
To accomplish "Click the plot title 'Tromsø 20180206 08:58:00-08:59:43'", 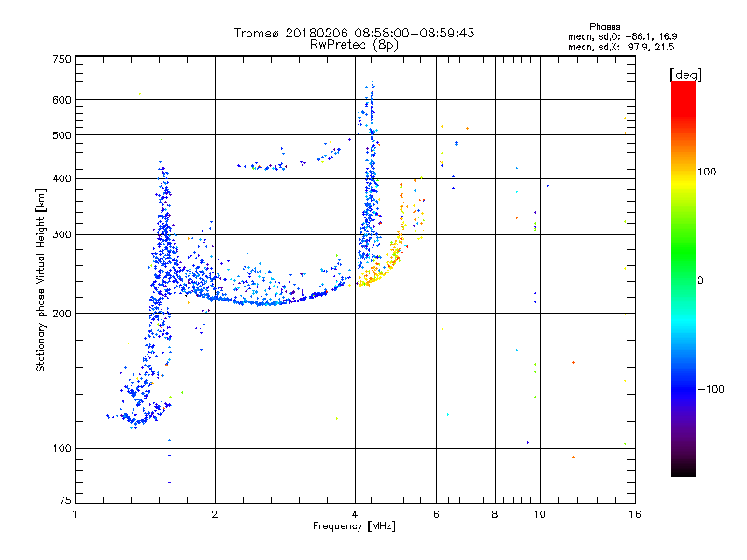I will click(x=355, y=33).
